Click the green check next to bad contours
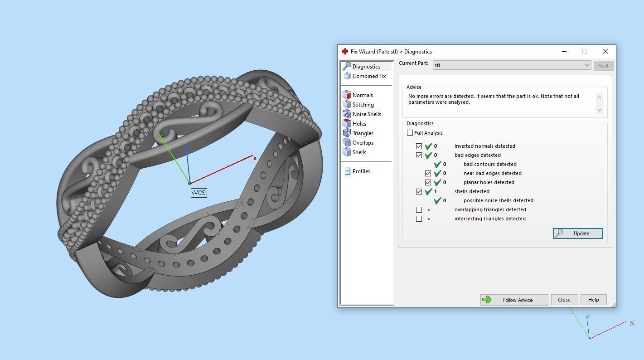Screen dimensions: 644x360 coord(437,164)
